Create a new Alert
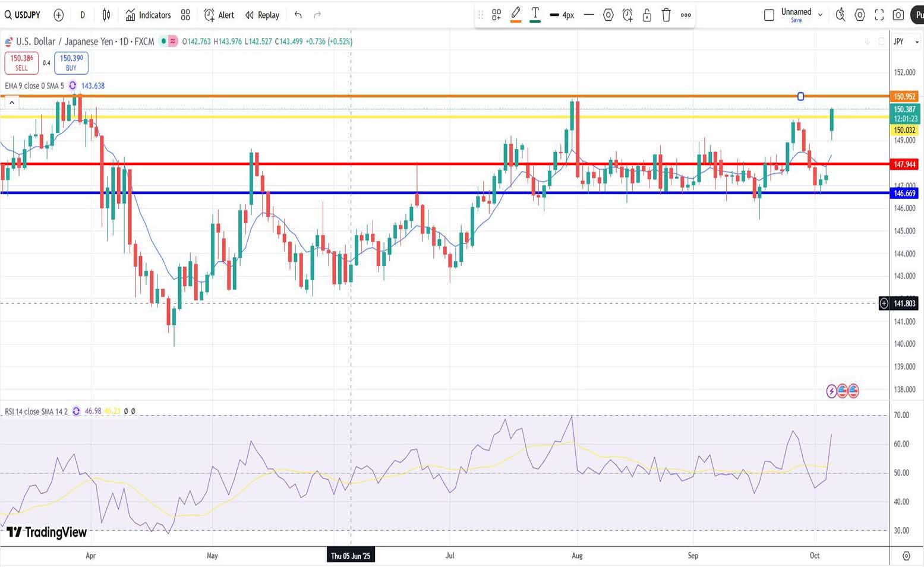 [219, 15]
